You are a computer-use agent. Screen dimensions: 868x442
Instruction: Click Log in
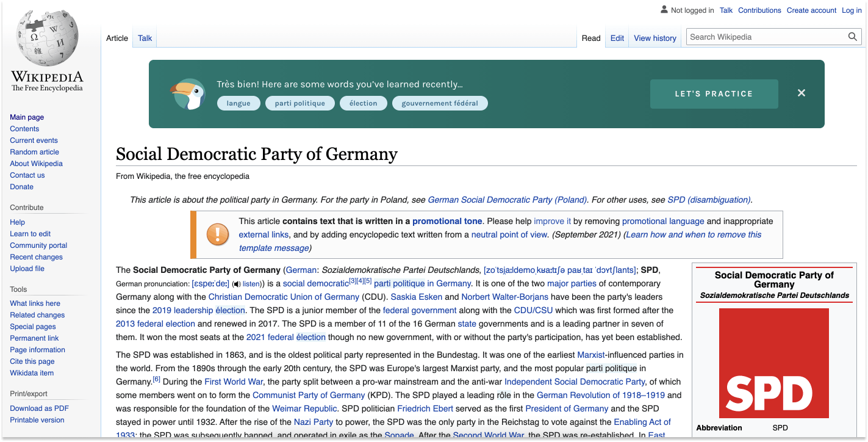(x=852, y=10)
